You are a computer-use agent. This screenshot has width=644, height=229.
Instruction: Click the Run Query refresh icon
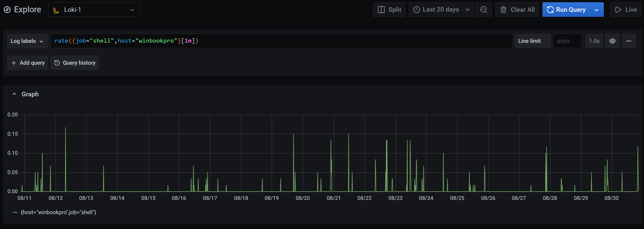[x=550, y=10]
